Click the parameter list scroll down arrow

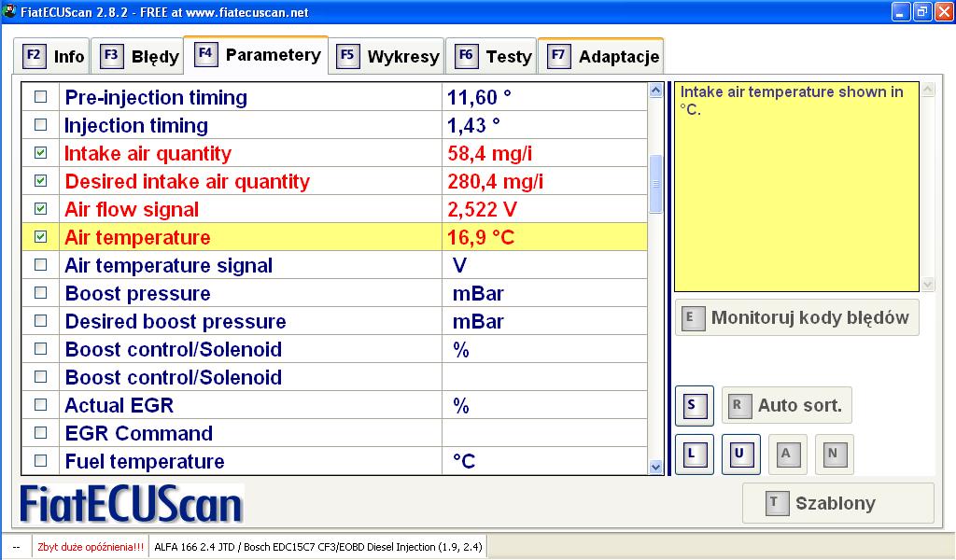coord(656,468)
